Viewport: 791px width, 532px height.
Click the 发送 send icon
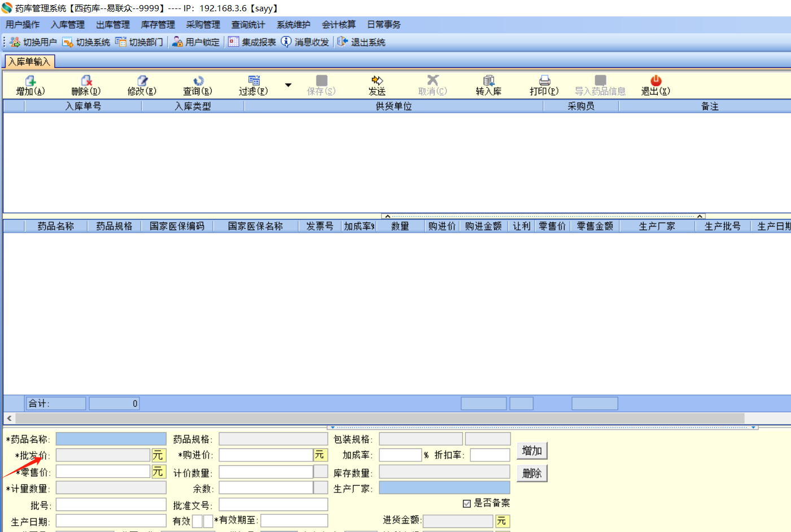tap(377, 81)
